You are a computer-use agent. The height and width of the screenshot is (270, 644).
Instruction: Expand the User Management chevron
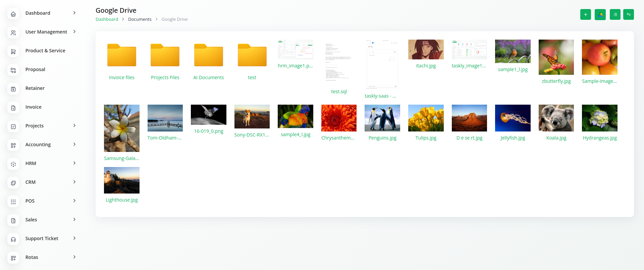pos(74,32)
